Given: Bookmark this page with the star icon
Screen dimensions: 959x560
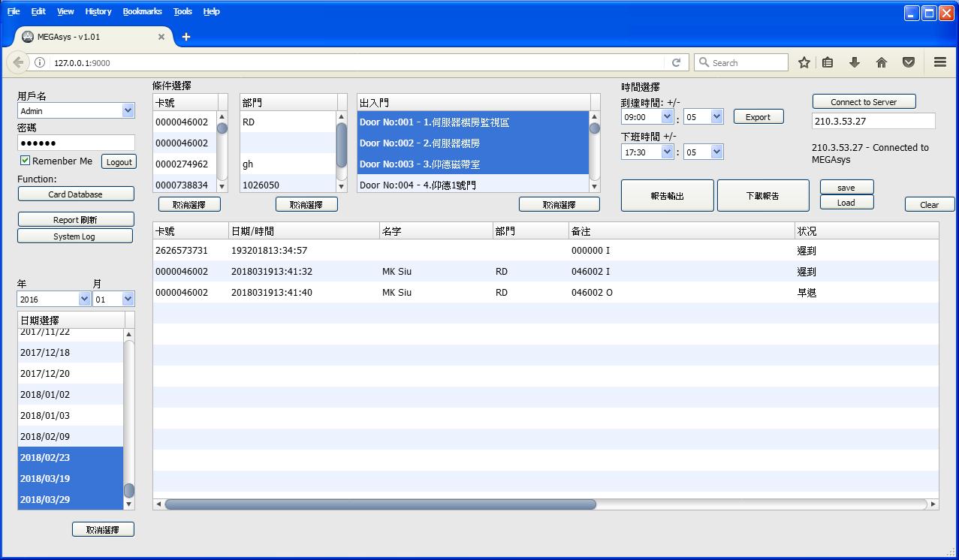Looking at the screenshot, I should pyautogui.click(x=804, y=63).
